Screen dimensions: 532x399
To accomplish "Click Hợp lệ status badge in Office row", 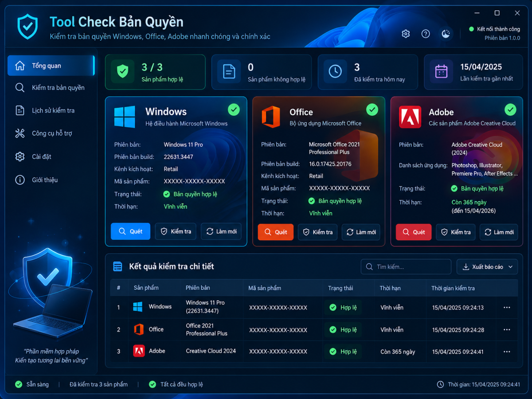I will tap(343, 329).
